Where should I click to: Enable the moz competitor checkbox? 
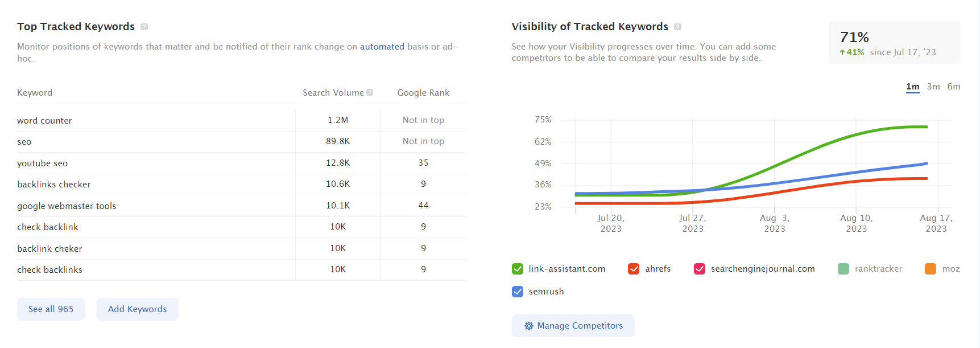point(931,268)
